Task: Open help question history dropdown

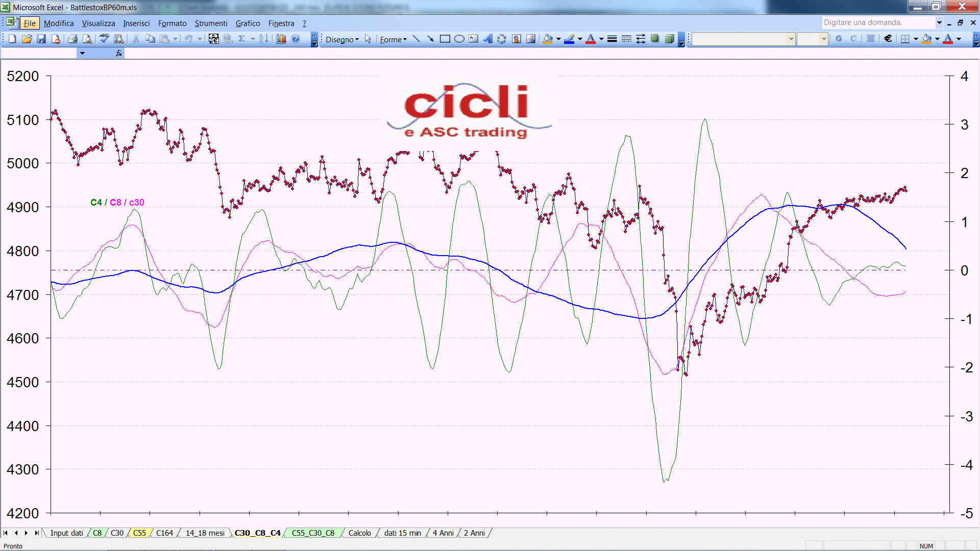Action: (x=939, y=22)
